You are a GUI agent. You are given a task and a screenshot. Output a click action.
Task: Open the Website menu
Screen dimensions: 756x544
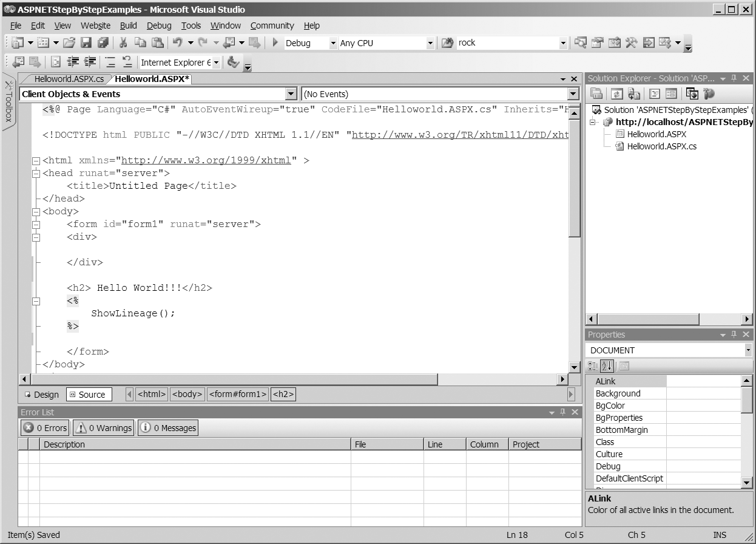[95, 25]
